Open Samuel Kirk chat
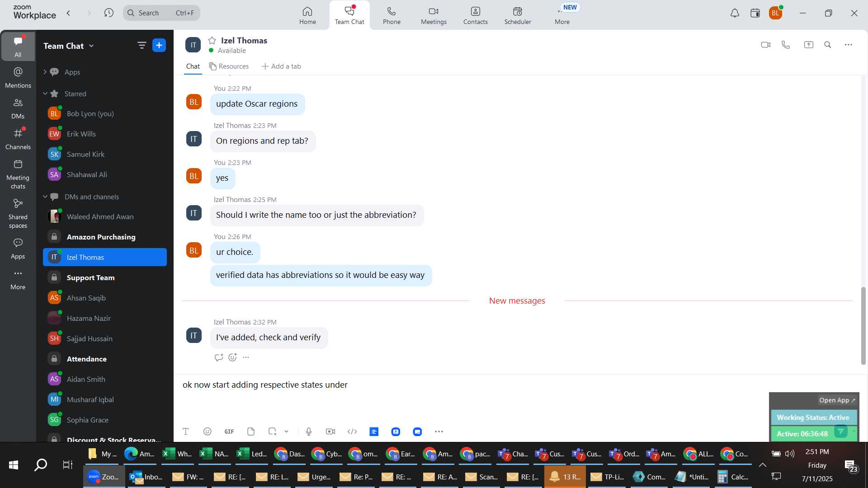 click(104, 154)
